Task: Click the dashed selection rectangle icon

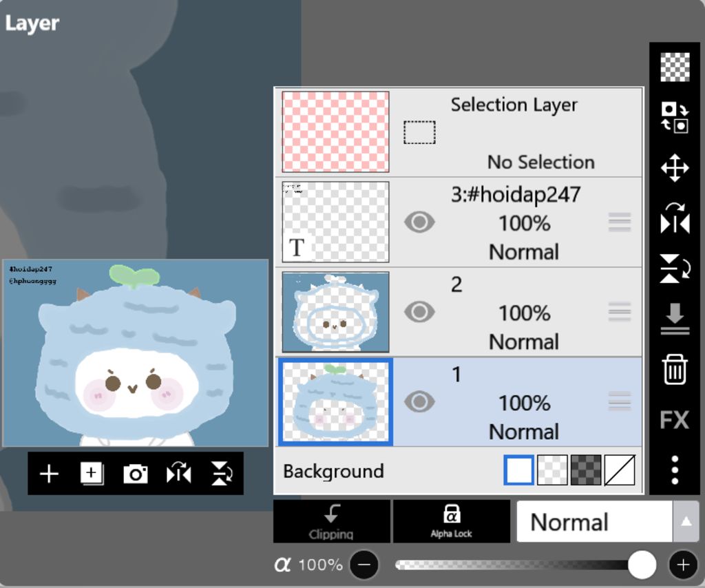Action: (x=419, y=132)
